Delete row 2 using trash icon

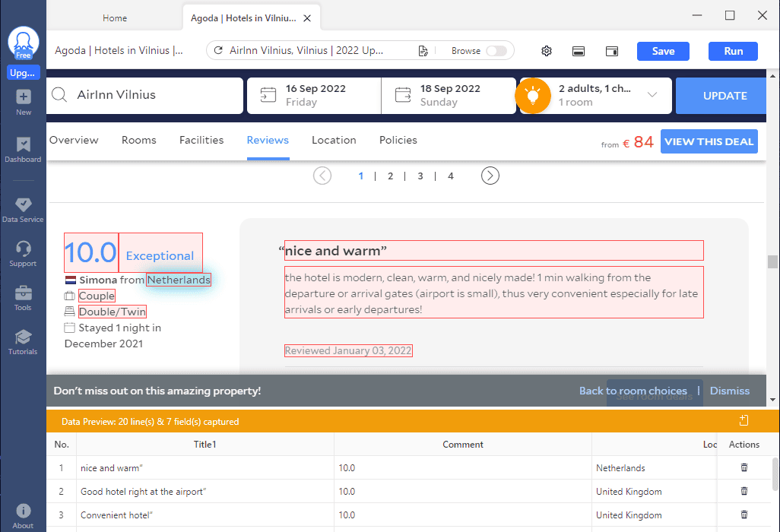click(744, 491)
